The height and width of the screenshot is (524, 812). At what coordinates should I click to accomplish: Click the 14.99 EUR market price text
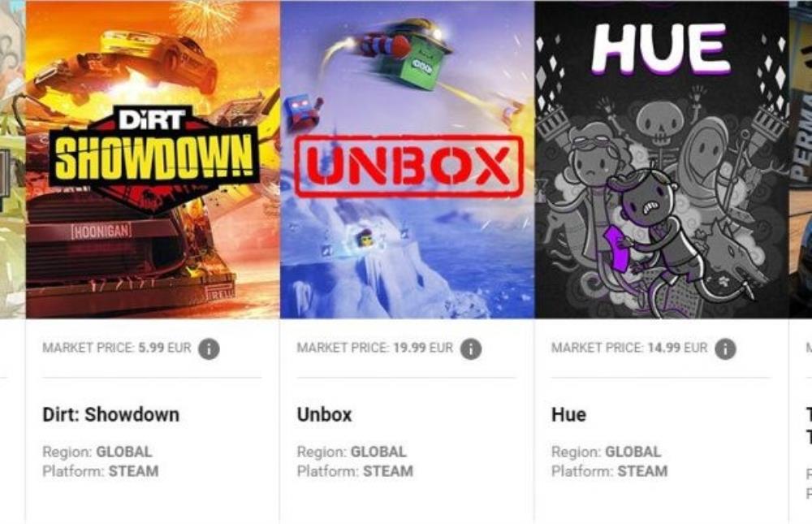[x=677, y=348]
